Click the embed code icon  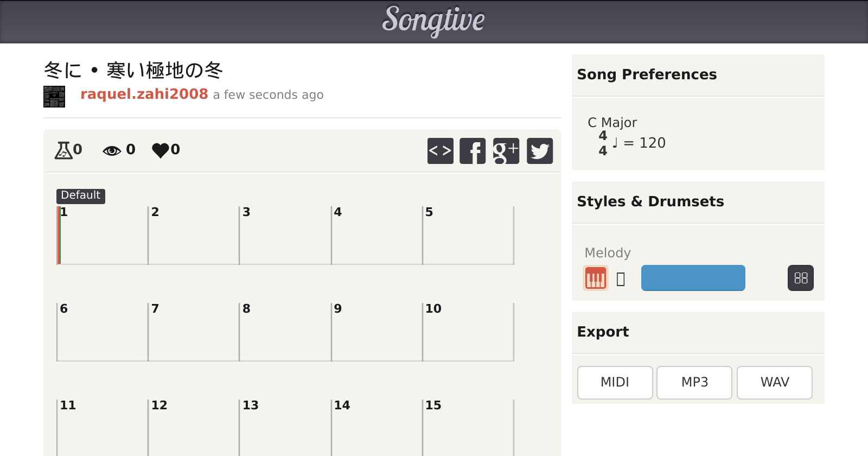click(440, 151)
